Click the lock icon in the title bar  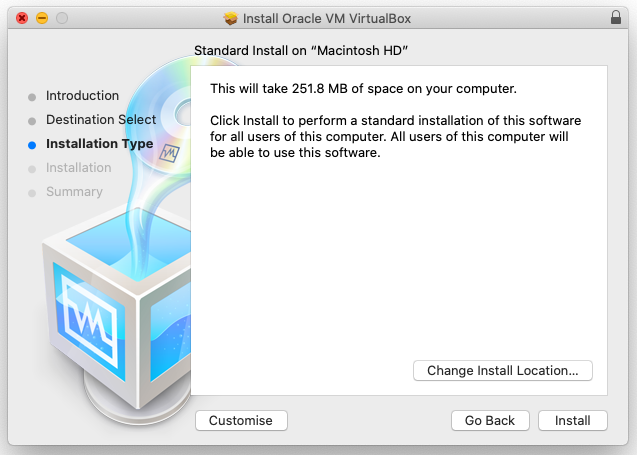click(x=614, y=18)
